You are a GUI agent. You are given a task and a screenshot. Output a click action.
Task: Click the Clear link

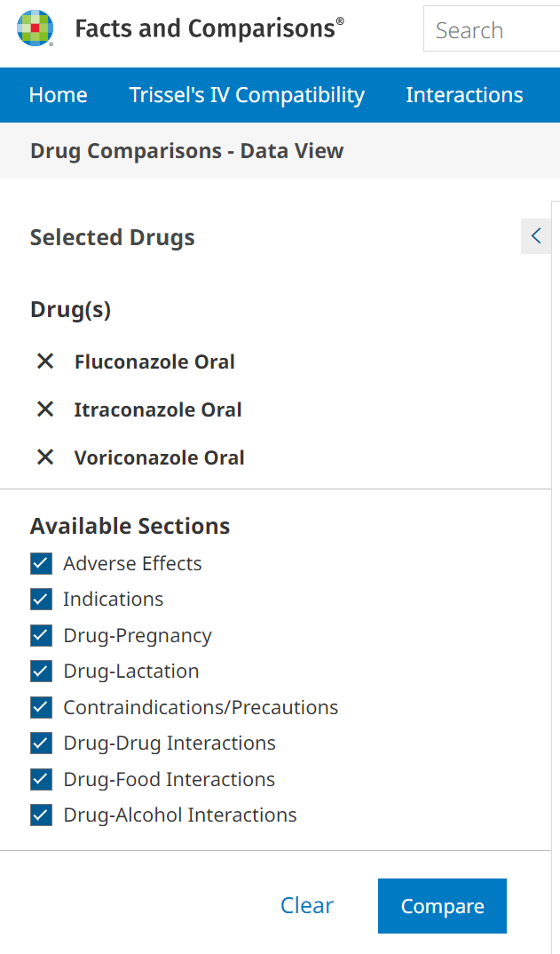(x=307, y=905)
